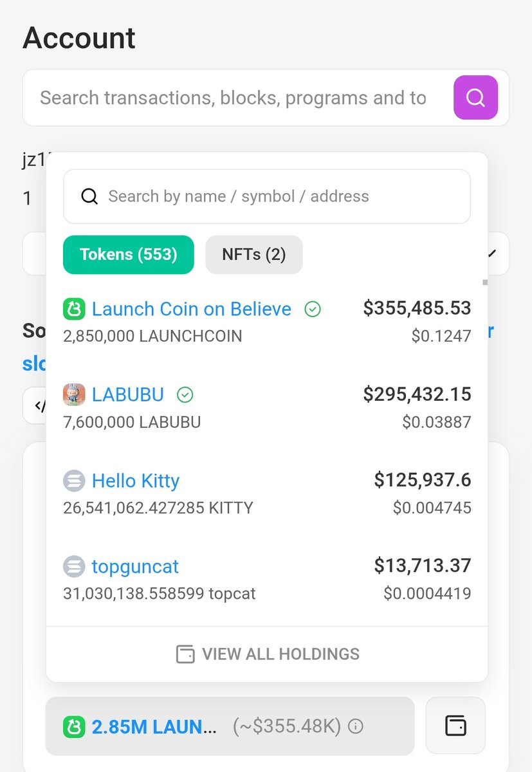Click the $0.03887 price

pyautogui.click(x=437, y=422)
